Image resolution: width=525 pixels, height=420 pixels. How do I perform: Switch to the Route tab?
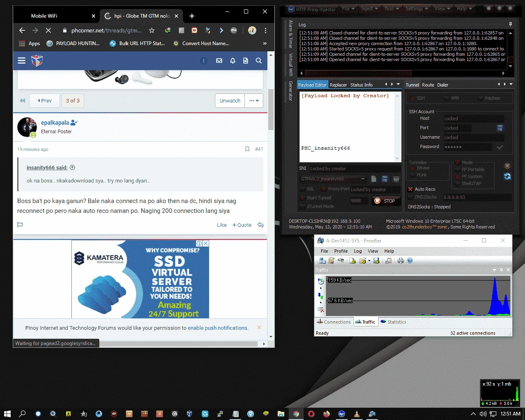tap(428, 85)
